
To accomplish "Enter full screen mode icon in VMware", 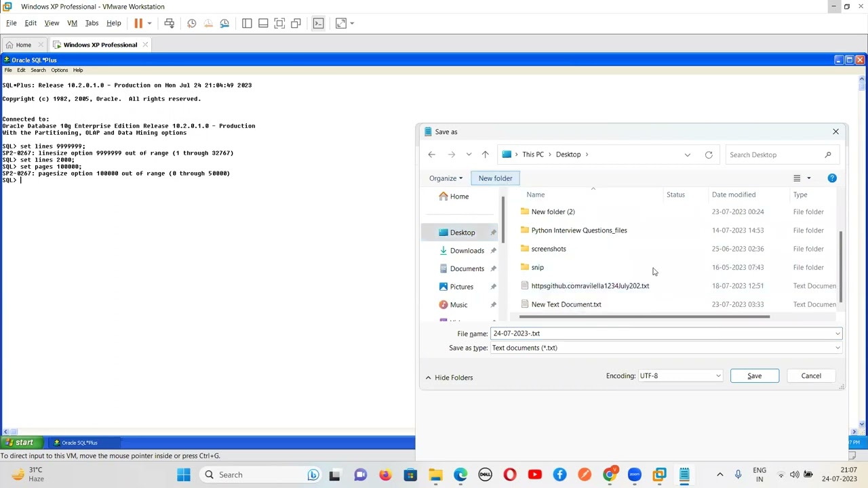I will pos(279,23).
